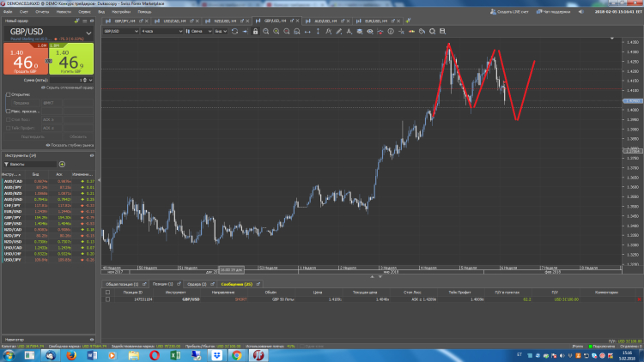Open the timeframe dropdown showing 4 часа

(161, 31)
